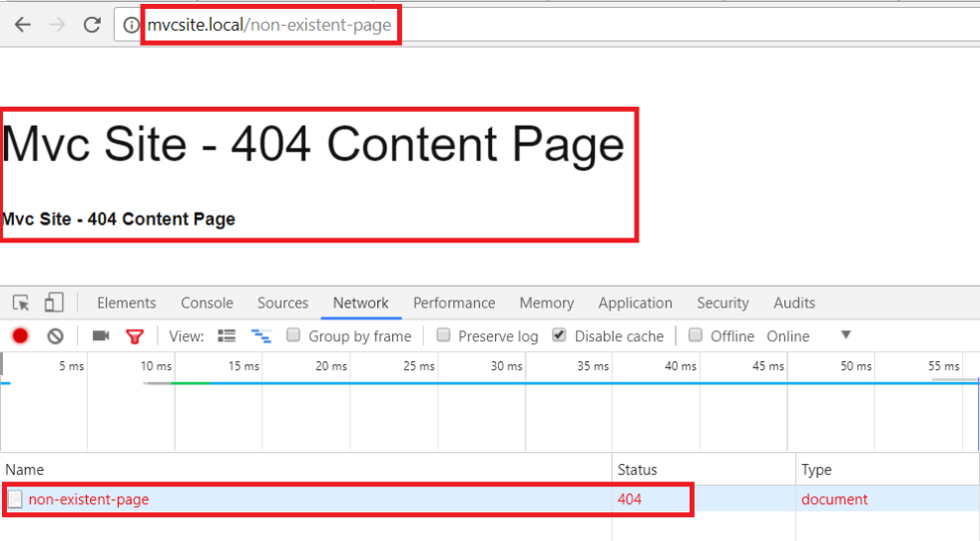Tick the Offline checkbox
The height and width of the screenshot is (541, 980).
pos(697,335)
